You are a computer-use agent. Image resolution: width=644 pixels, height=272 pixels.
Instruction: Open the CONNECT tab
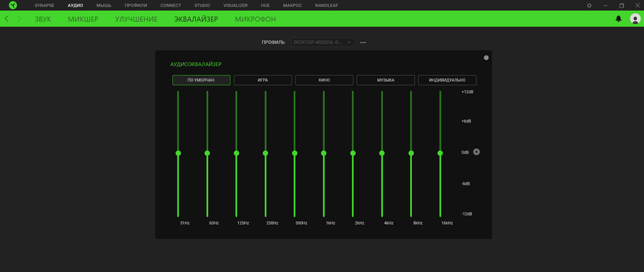click(x=170, y=5)
